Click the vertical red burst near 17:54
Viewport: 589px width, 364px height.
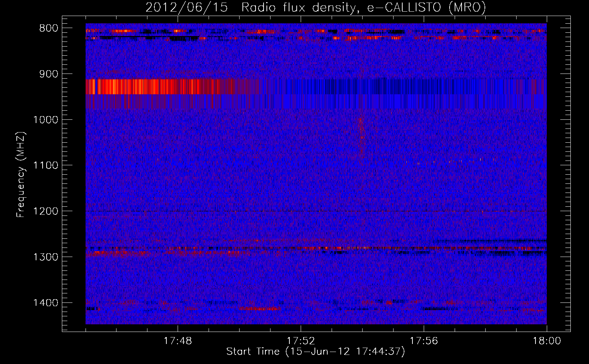pos(361,138)
